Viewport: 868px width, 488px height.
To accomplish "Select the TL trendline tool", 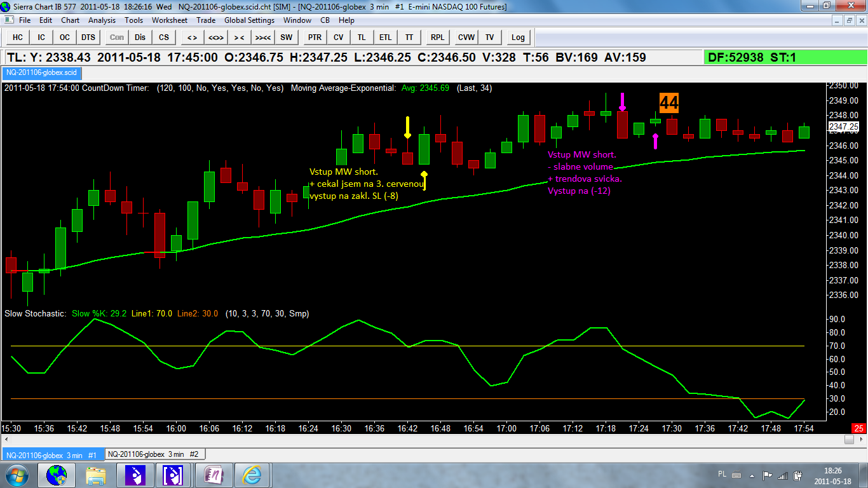I will (x=362, y=37).
